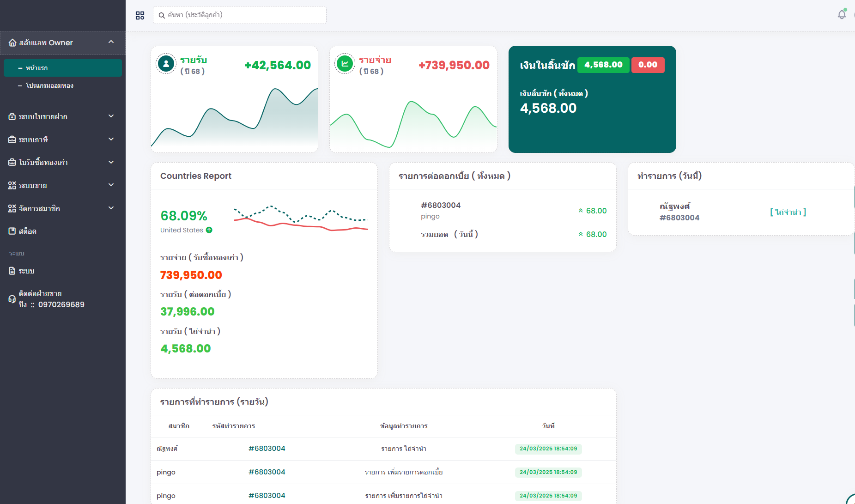Viewport: 855px width, 504px height.
Task: Open the โปรแกรมออมทอง menu item
Action: [x=49, y=85]
